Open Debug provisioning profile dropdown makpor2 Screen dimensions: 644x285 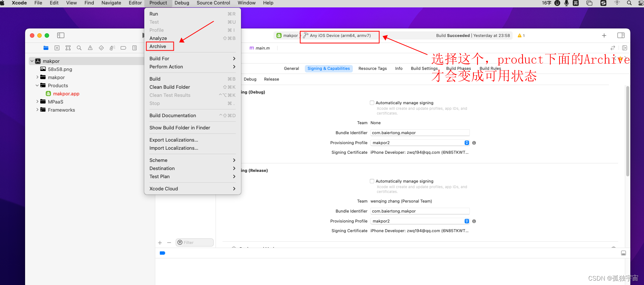(420, 143)
